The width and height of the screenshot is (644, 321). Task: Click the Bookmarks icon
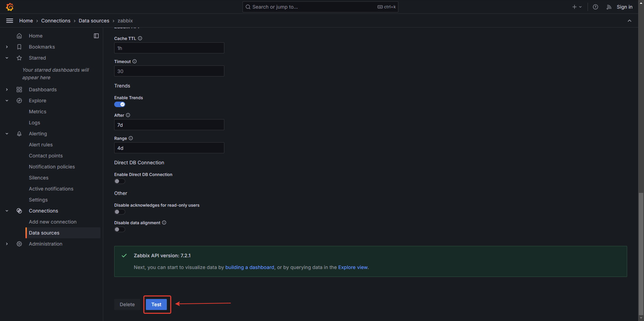(x=19, y=47)
